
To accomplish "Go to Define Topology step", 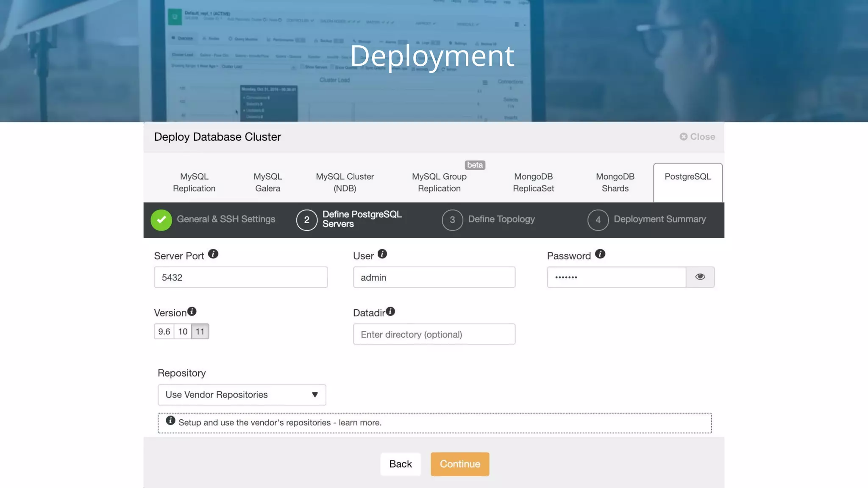I will point(501,219).
